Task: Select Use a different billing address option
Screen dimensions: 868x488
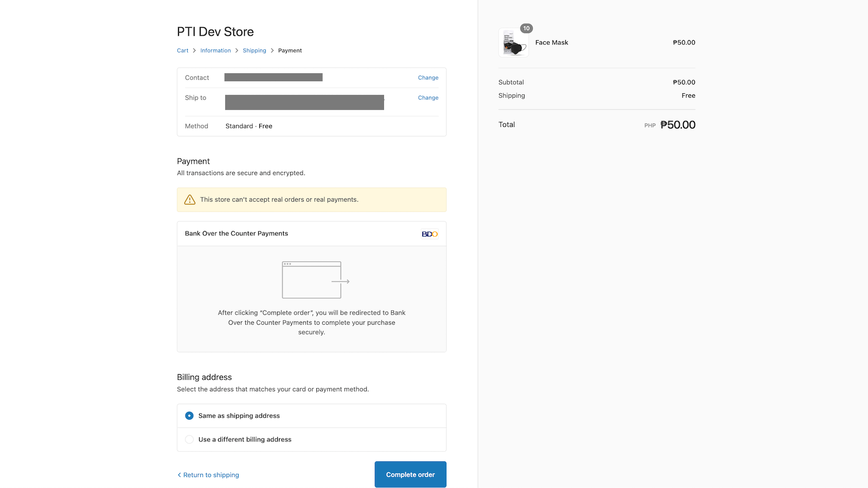Action: pyautogui.click(x=311, y=440)
